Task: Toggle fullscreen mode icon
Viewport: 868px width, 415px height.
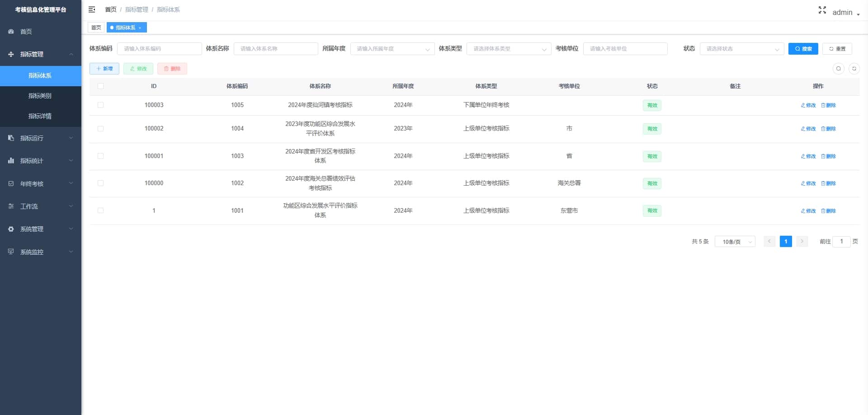Action: click(x=822, y=10)
